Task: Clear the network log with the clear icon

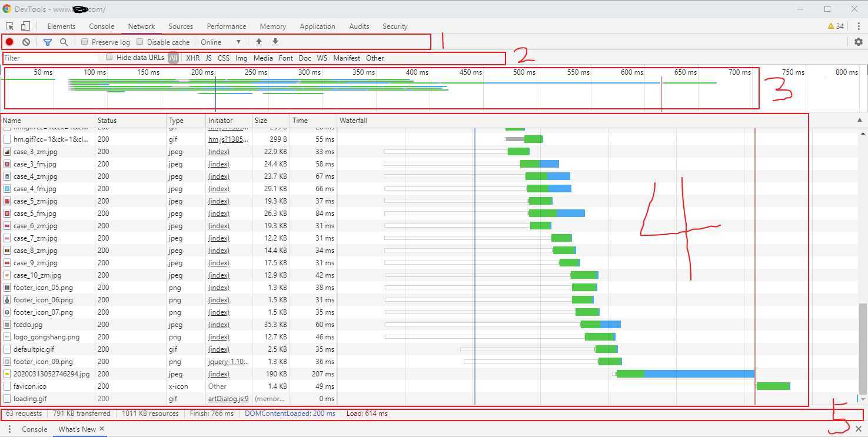Action: 26,42
